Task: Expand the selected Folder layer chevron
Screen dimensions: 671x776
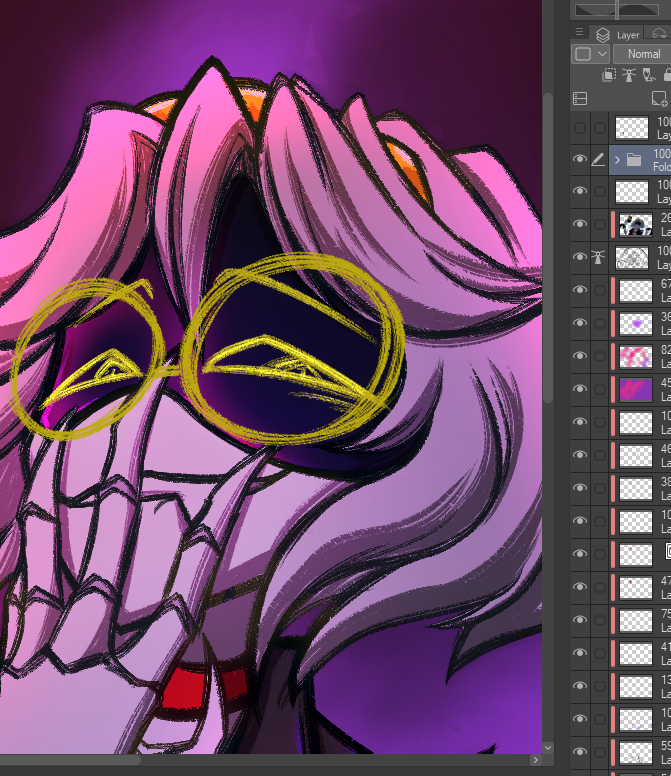Action: coord(617,159)
